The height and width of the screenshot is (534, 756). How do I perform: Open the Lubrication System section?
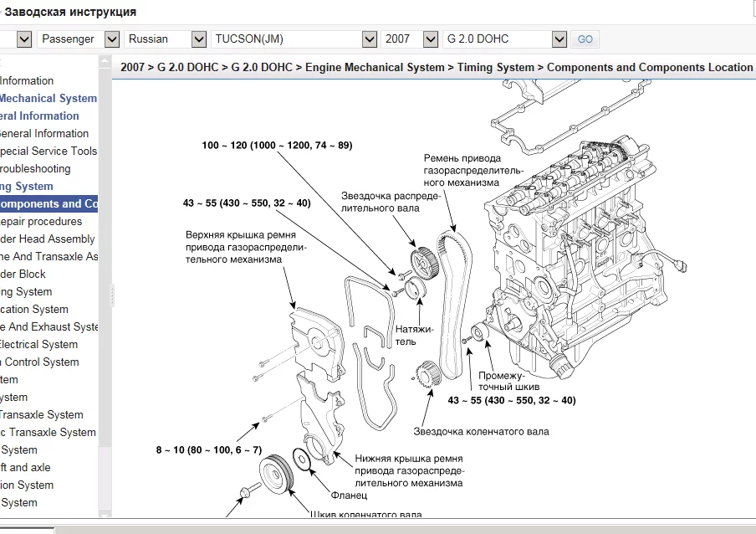point(33,310)
